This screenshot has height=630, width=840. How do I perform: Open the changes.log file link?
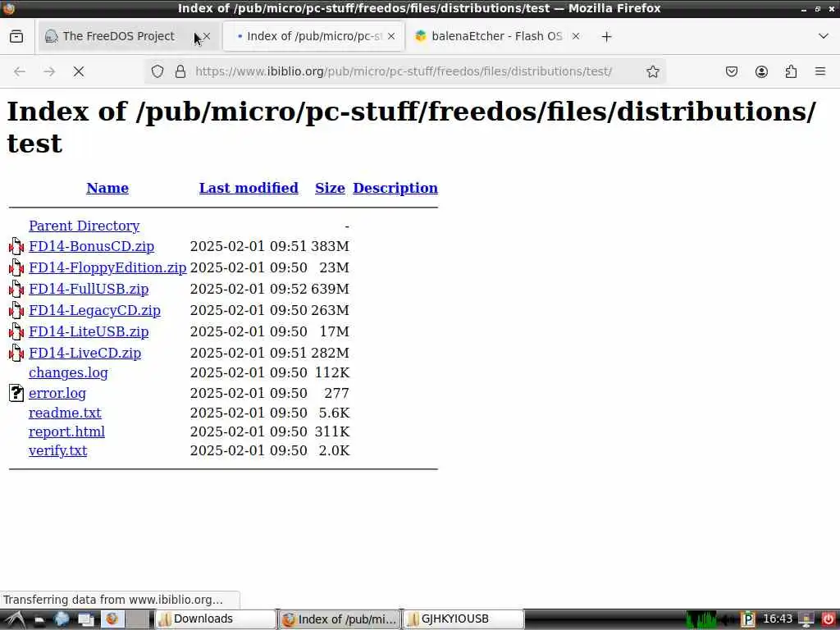click(x=69, y=372)
